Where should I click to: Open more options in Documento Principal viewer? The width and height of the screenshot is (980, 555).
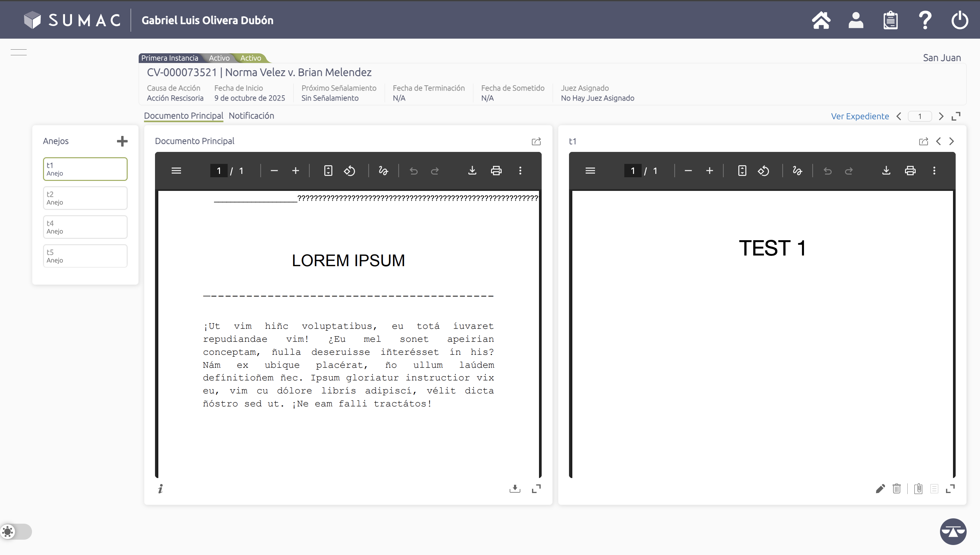pyautogui.click(x=520, y=171)
